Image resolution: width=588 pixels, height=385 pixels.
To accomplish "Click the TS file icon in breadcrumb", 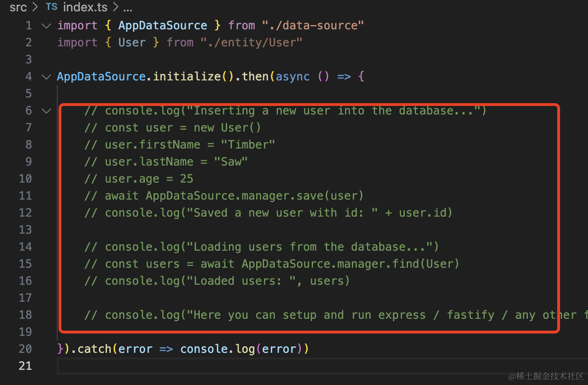I will (51, 8).
